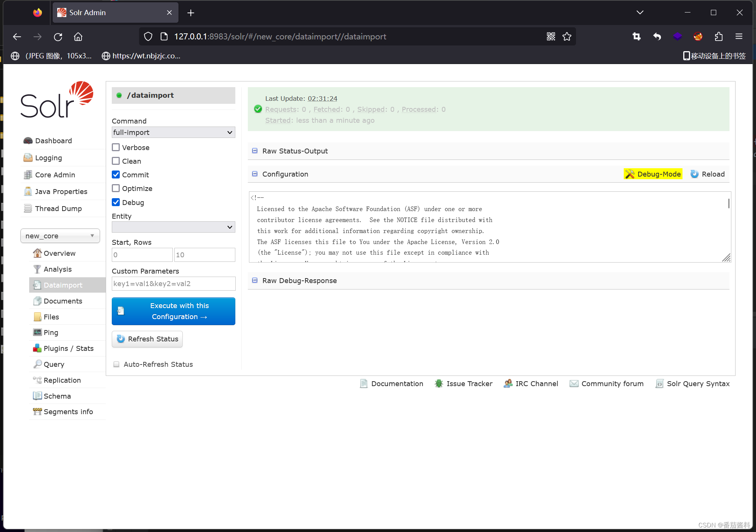756x532 pixels.
Task: Go to the Schema menu item
Action: [57, 396]
